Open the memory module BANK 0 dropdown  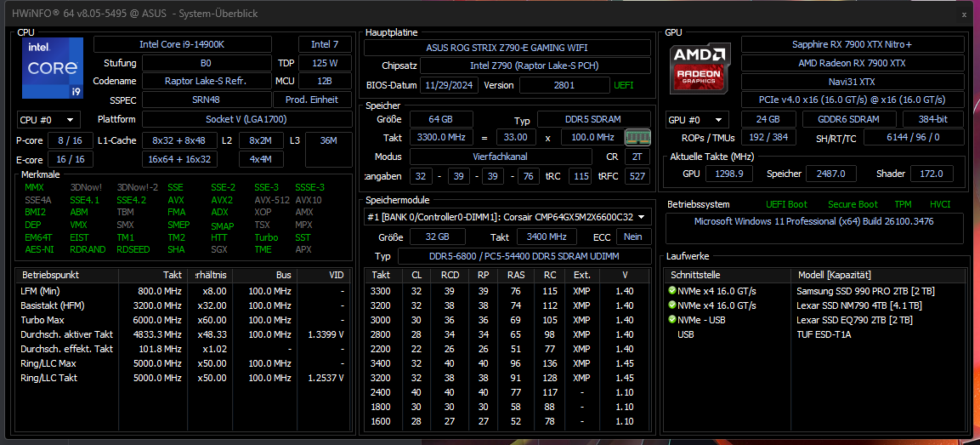click(507, 217)
